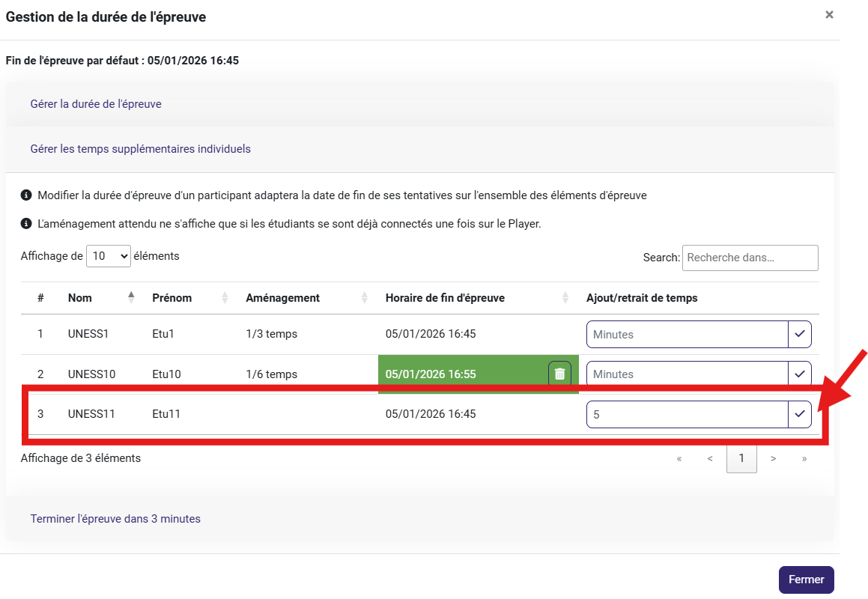This screenshot has width=868, height=599.
Task: Click the Minutes field for UNESS10
Action: point(687,374)
